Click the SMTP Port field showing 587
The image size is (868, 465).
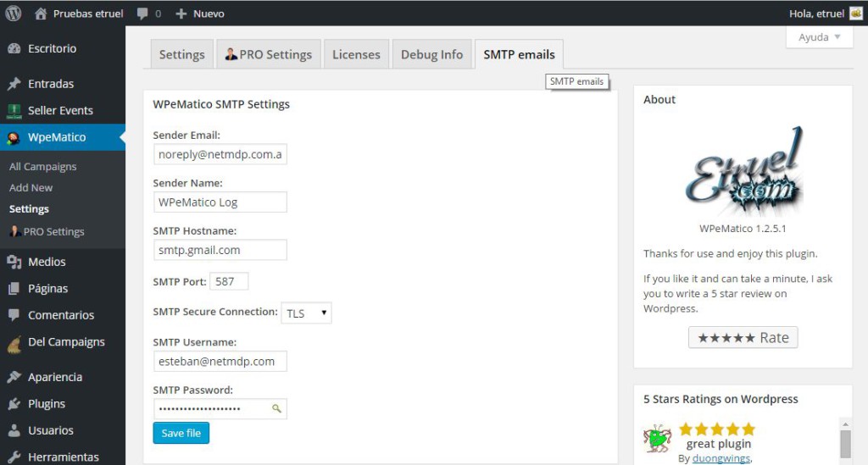pyautogui.click(x=229, y=281)
